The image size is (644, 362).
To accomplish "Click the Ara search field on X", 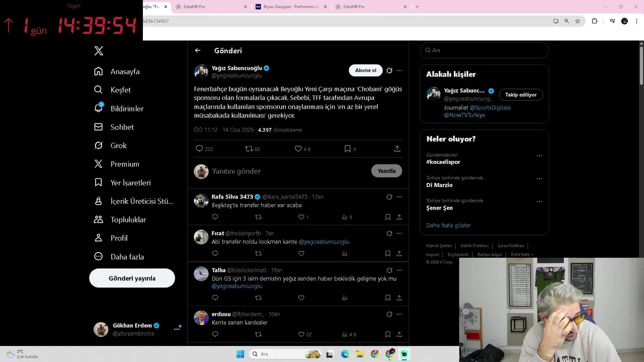I will click(484, 50).
